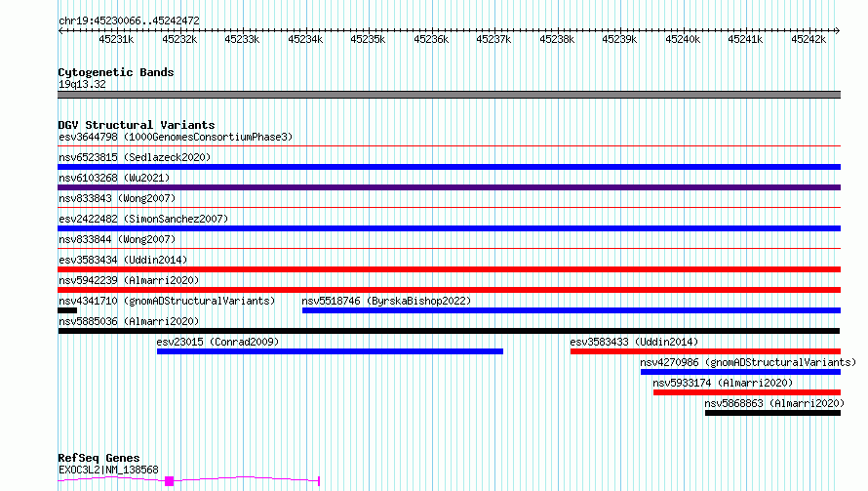Click the purple bar for nsv6103268
Image resolution: width=868 pixels, height=491 pixels.
click(449, 187)
